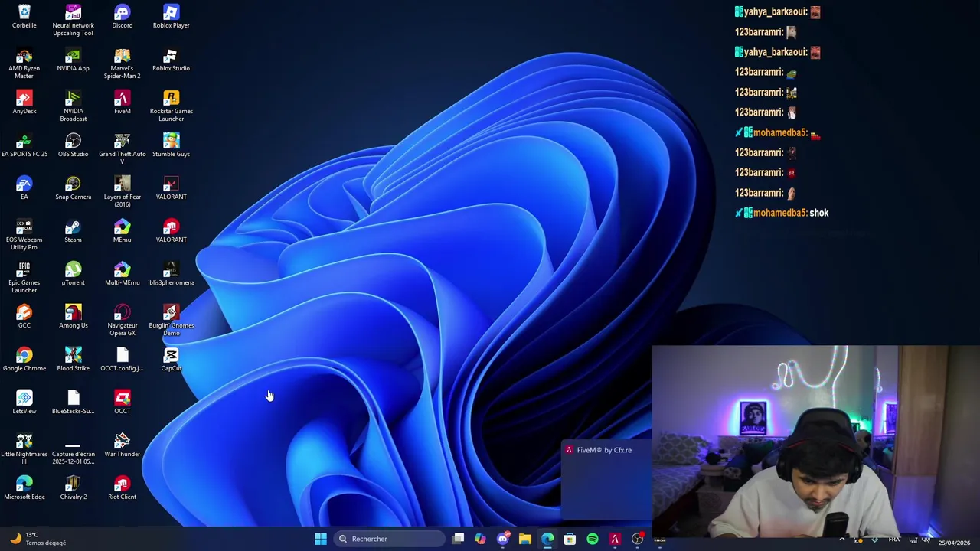Launch War Thunder desktop icon

(x=122, y=446)
